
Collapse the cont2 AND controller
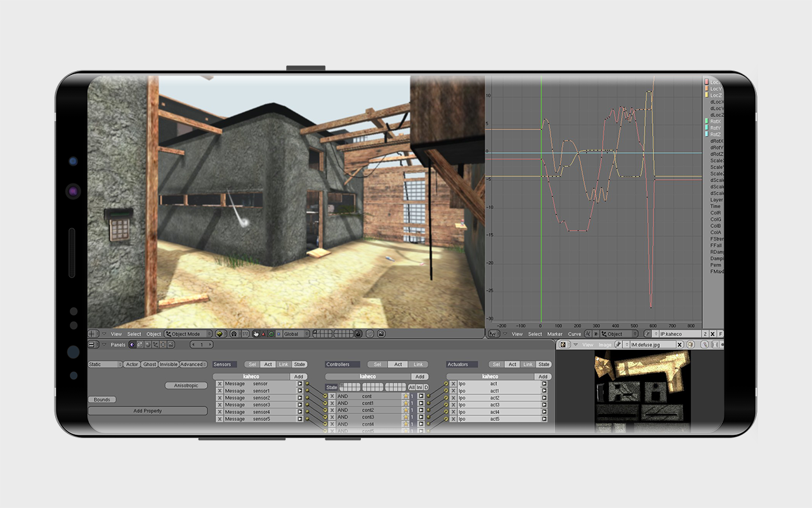click(x=421, y=410)
